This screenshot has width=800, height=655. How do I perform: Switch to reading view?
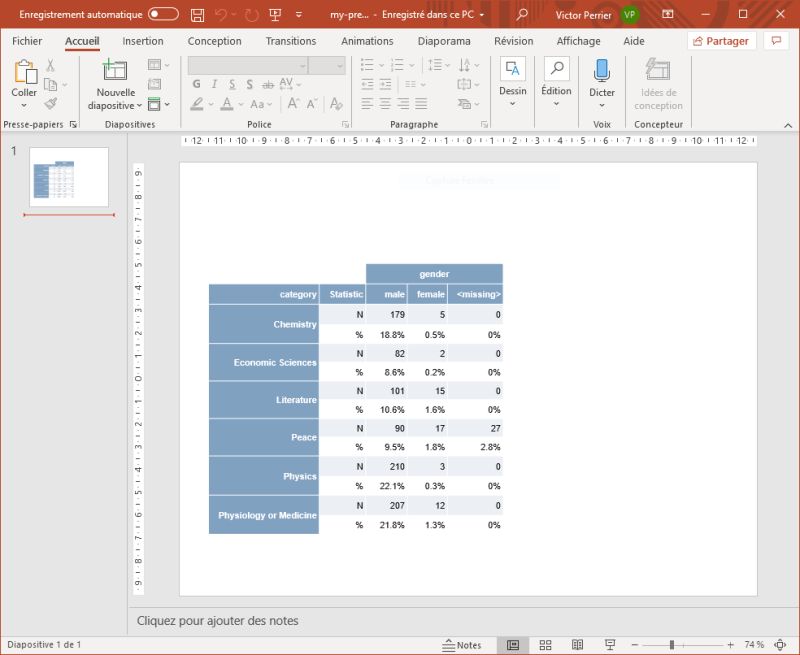coord(578,645)
